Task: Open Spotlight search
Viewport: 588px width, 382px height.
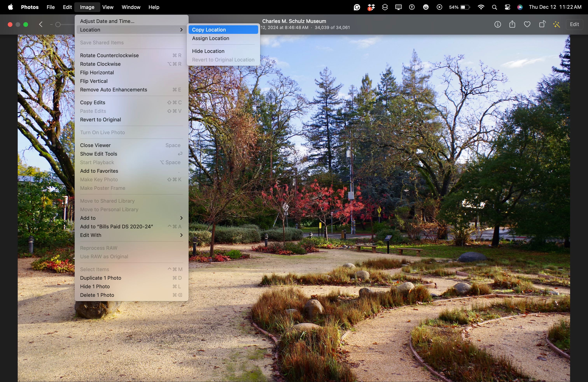Action: pos(494,7)
